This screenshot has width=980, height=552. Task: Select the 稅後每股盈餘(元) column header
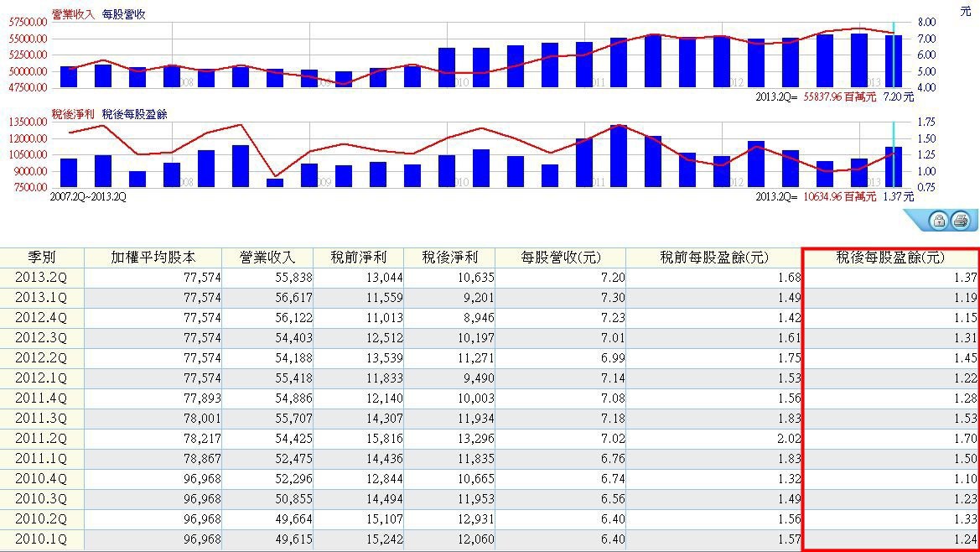[890, 257]
